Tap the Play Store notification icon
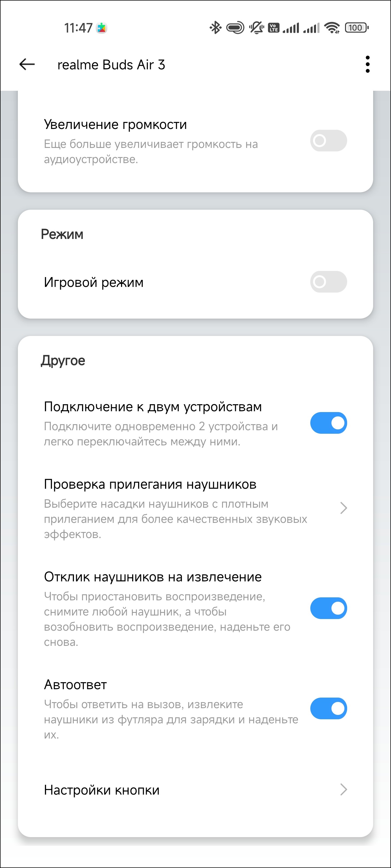391x868 pixels. pos(102,28)
